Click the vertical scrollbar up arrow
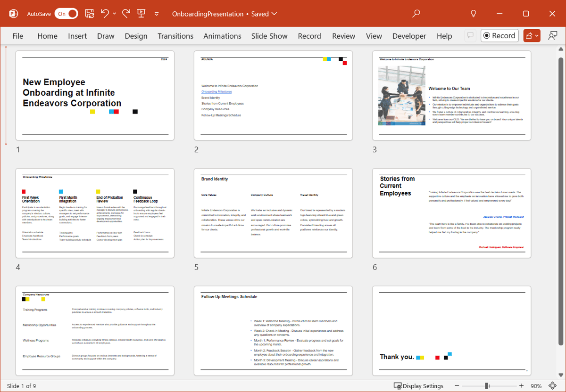The width and height of the screenshot is (566, 392). 561,49
